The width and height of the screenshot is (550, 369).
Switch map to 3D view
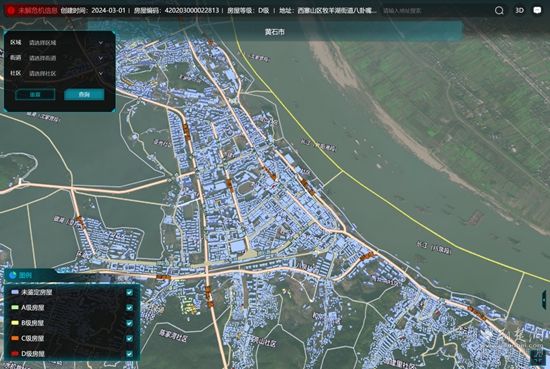(x=519, y=11)
